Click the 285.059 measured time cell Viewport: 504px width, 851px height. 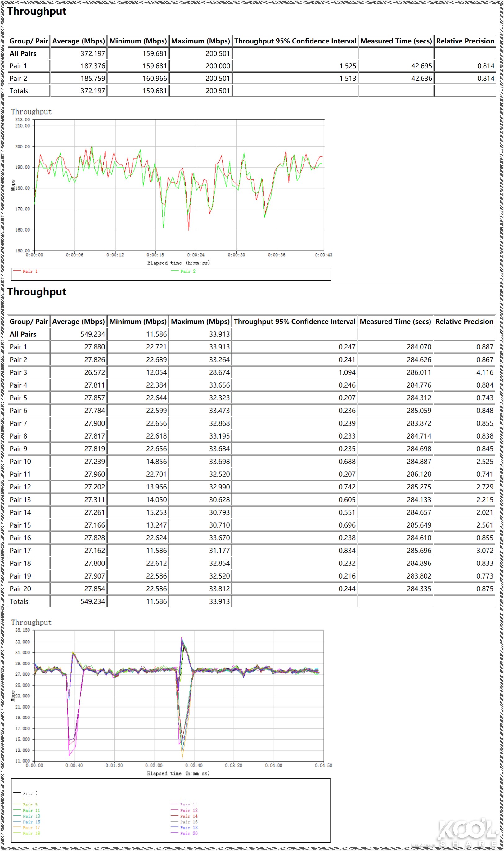click(396, 411)
